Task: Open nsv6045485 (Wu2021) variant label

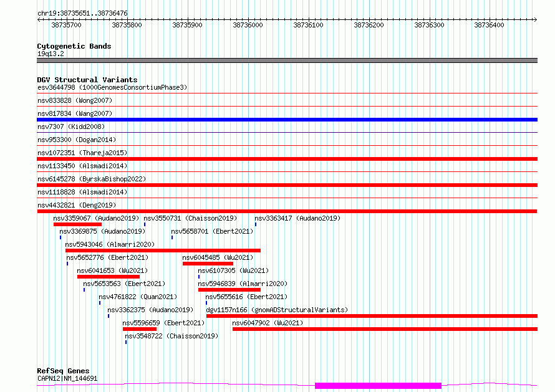Action: [x=218, y=257]
